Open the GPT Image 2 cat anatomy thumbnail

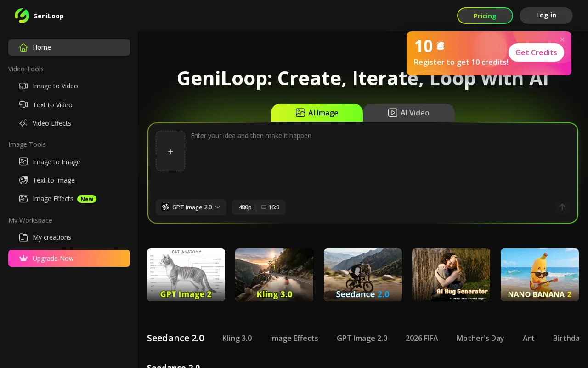point(186,275)
